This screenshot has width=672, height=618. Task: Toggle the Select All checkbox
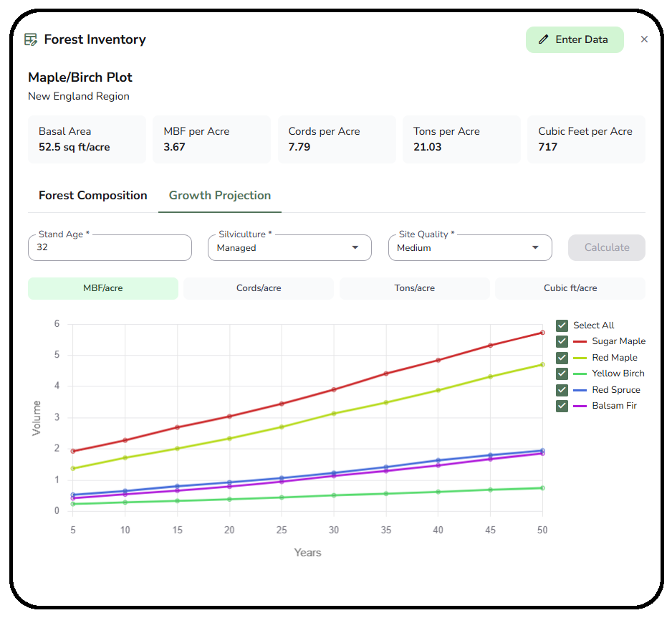tap(562, 325)
